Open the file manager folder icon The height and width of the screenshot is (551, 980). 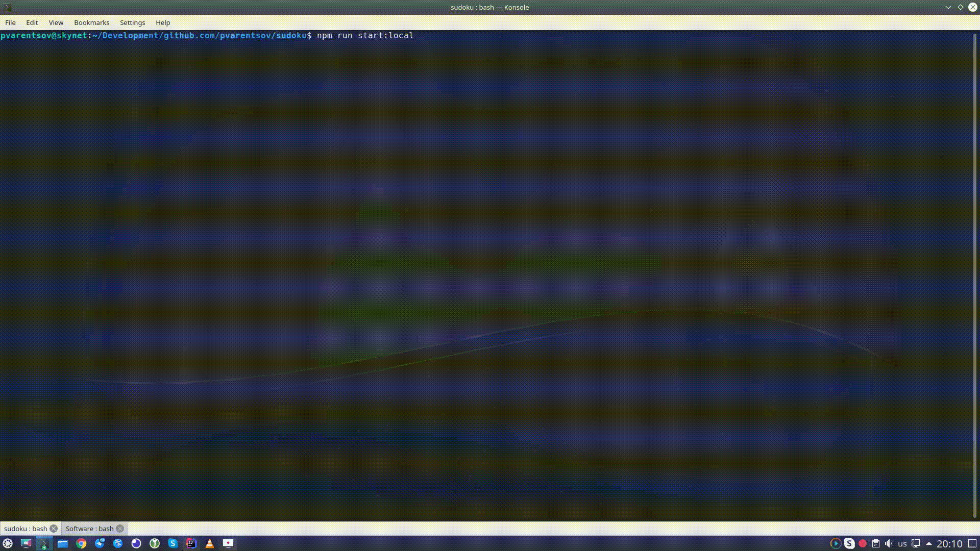click(63, 543)
